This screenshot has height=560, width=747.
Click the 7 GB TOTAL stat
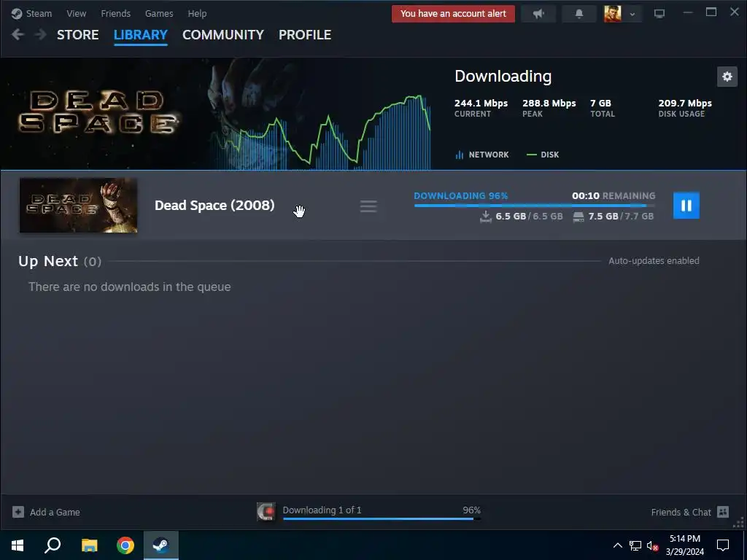coord(602,108)
